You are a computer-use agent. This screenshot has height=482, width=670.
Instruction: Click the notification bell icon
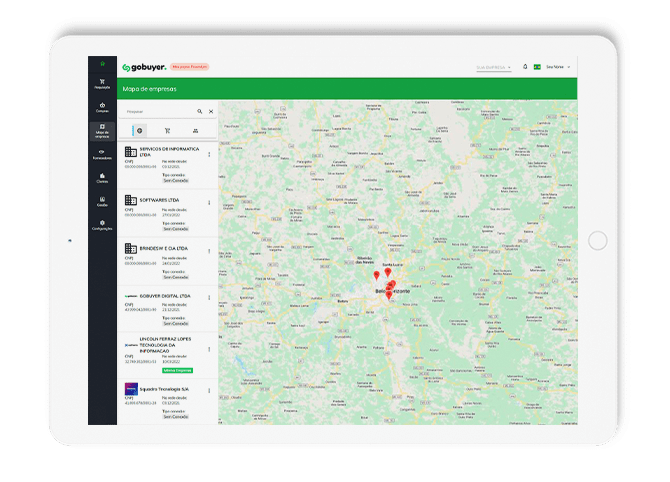click(x=525, y=67)
